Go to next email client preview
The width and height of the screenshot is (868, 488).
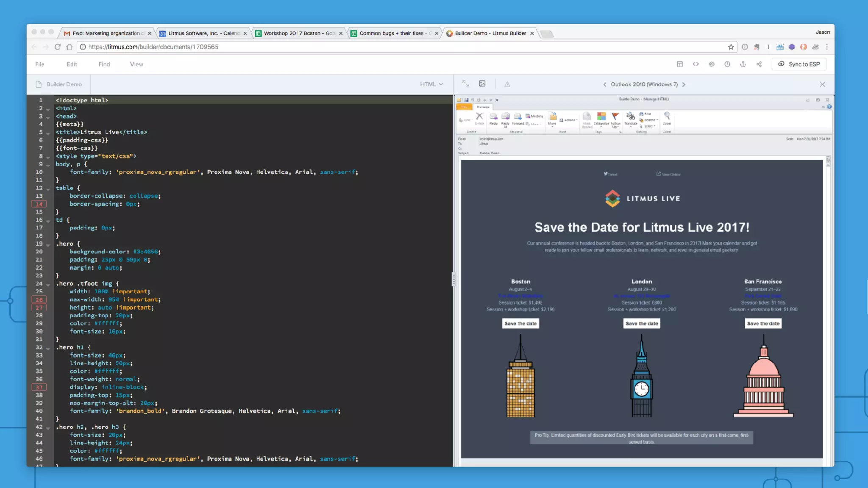click(684, 84)
